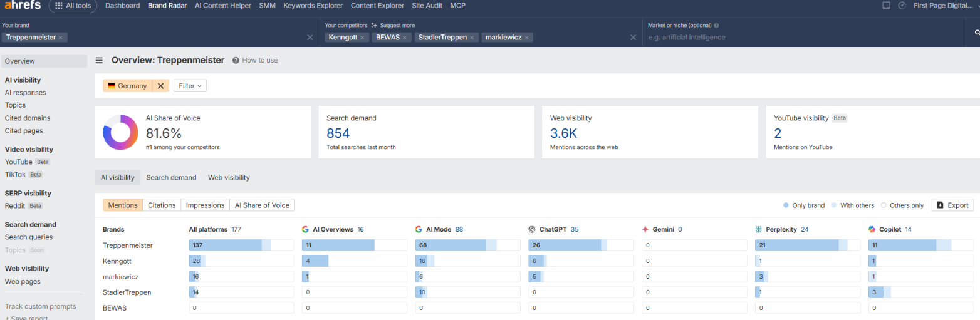Screen dimensions: 980x320
Task: Open Reddit SERP visibility
Action: pyautogui.click(x=16, y=205)
